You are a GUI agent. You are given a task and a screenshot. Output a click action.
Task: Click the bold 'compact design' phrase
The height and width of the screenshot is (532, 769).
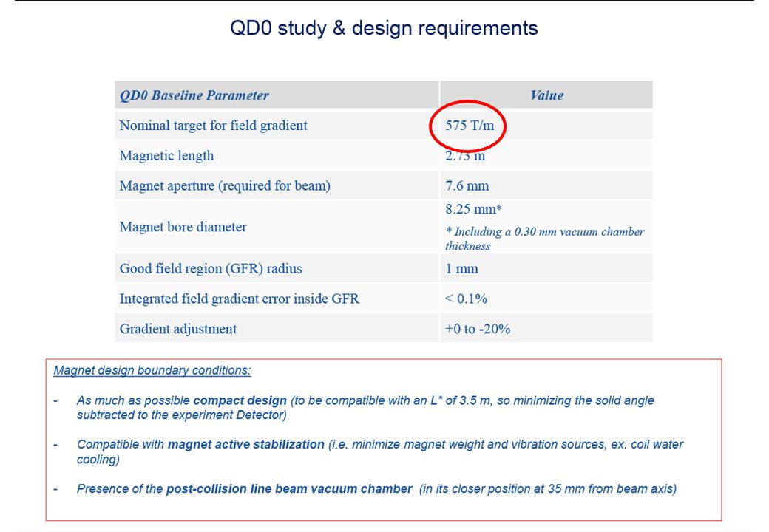pyautogui.click(x=240, y=400)
